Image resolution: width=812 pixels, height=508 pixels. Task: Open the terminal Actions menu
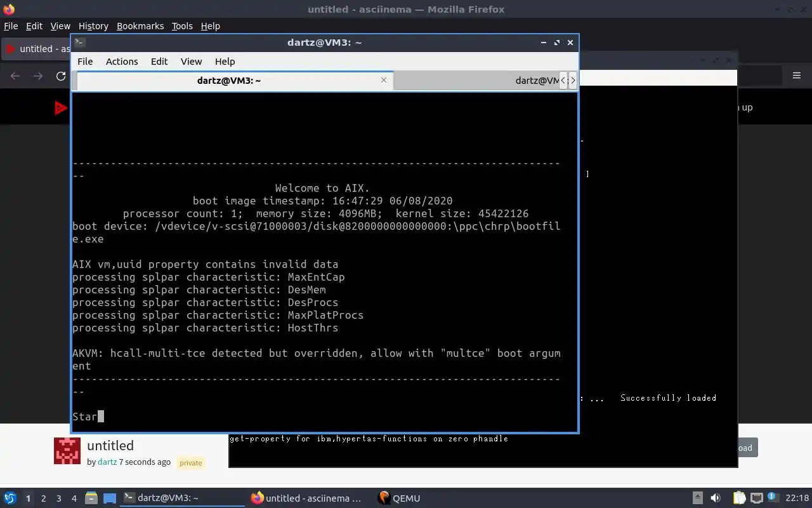[122, 62]
